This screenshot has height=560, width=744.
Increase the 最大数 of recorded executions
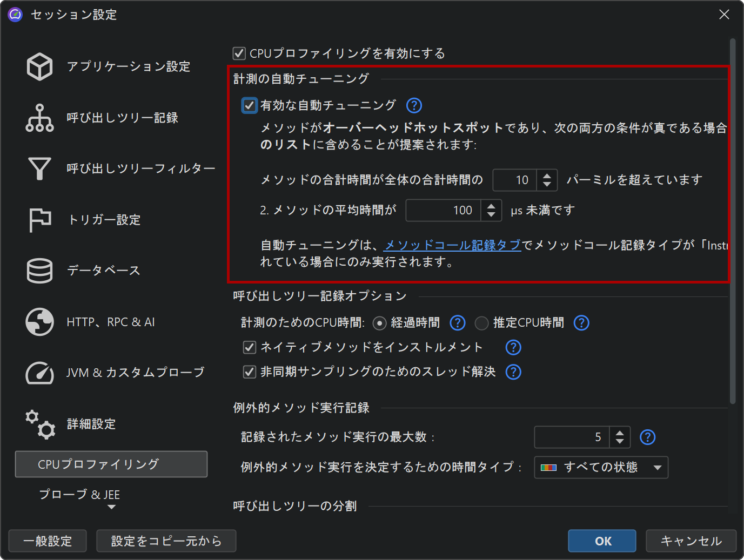620,432
